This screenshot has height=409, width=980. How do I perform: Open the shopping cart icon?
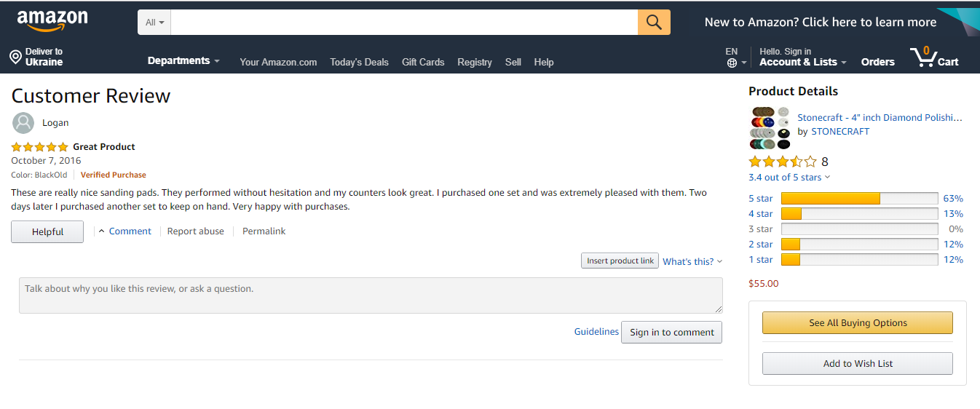[x=923, y=57]
